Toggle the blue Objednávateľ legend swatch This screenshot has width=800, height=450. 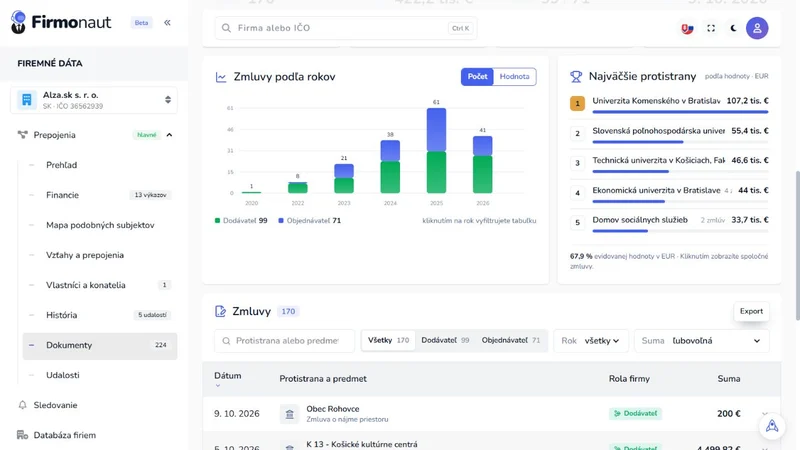(x=281, y=221)
